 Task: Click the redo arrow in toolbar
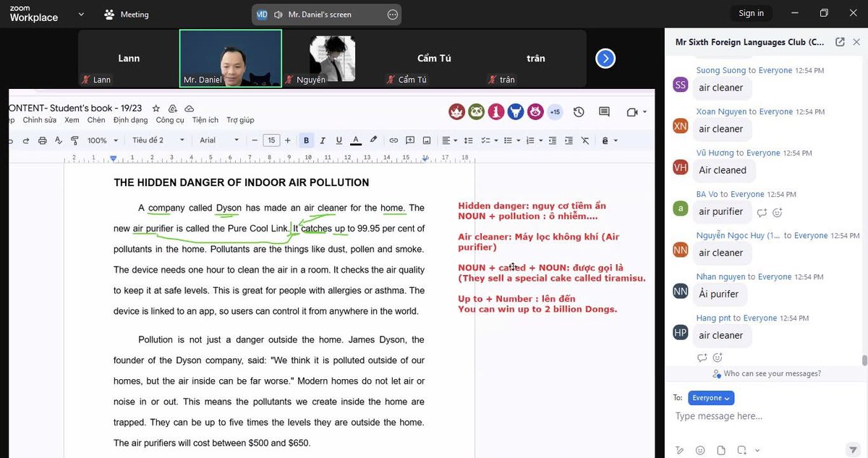pos(26,140)
